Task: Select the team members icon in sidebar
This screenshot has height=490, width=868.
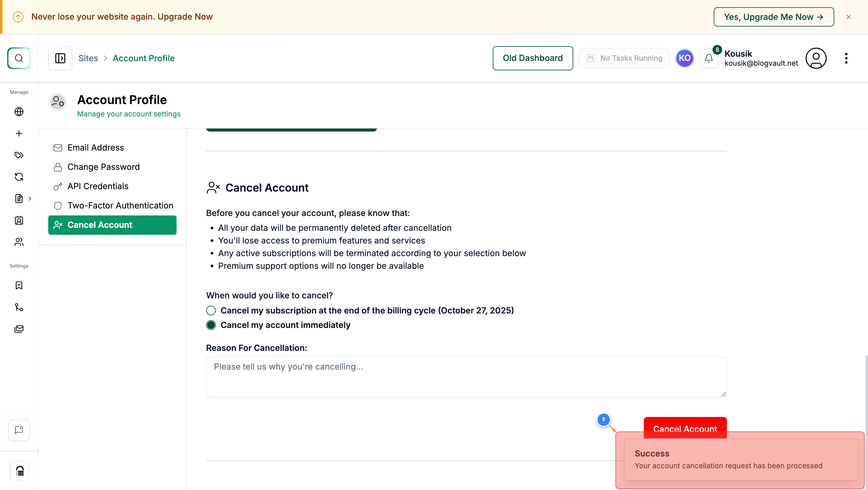Action: tap(19, 242)
